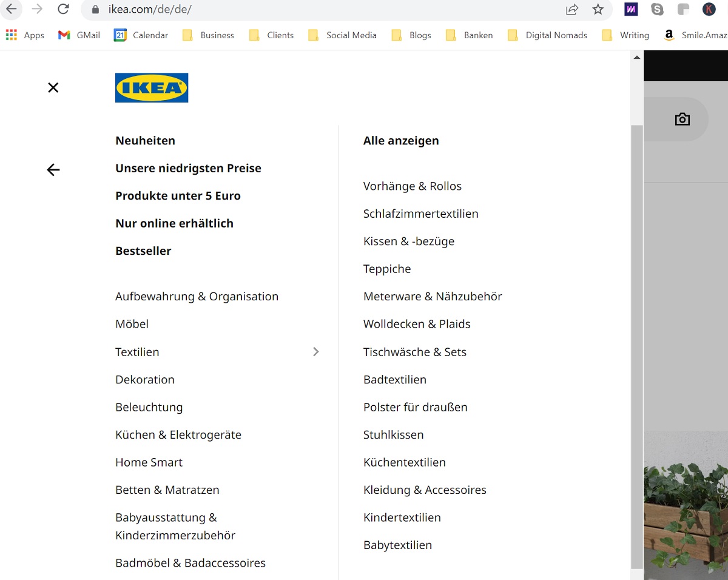Click the IKEA logo
The height and width of the screenshot is (580, 728).
(152, 87)
